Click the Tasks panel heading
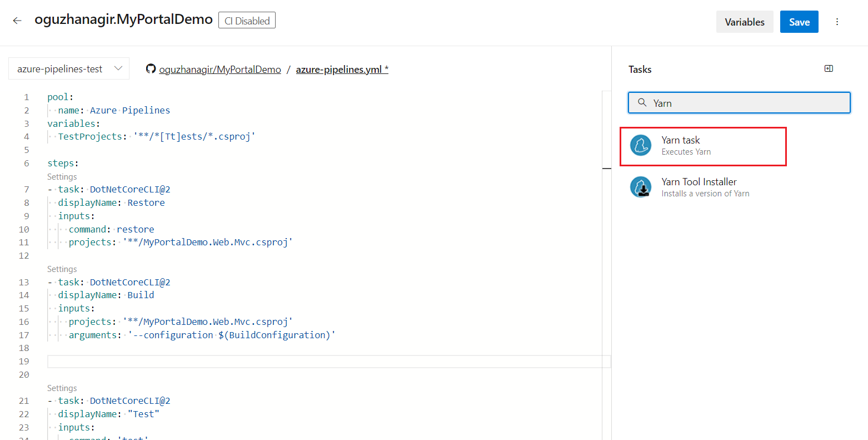Image resolution: width=868 pixels, height=440 pixels. pos(640,70)
